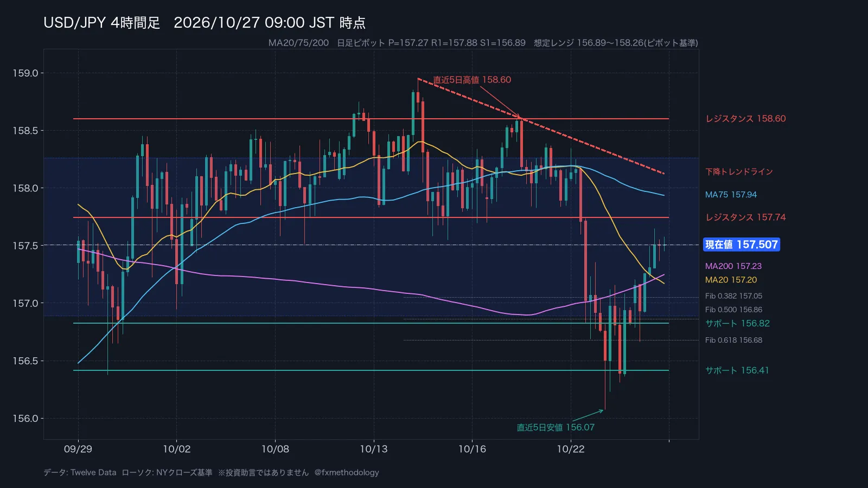Screen dimensions: 868x488
Task: Click the 10/22 date axis tick
Action: [571, 449]
